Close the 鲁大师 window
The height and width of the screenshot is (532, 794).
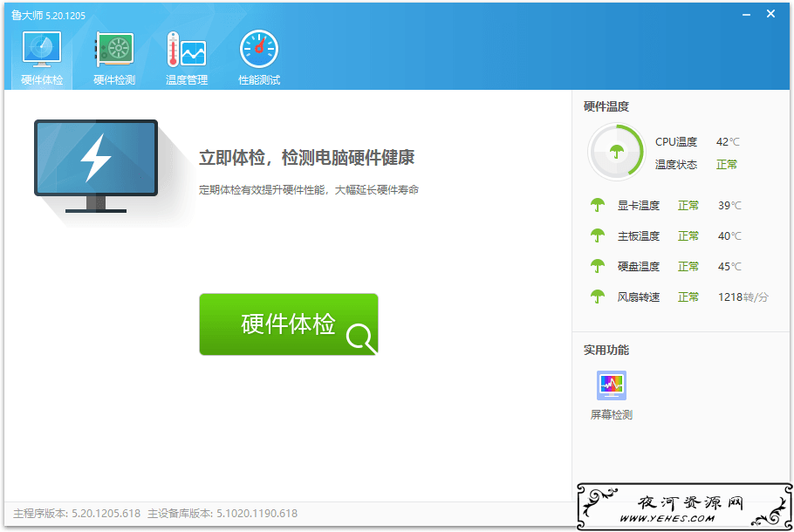tap(770, 14)
